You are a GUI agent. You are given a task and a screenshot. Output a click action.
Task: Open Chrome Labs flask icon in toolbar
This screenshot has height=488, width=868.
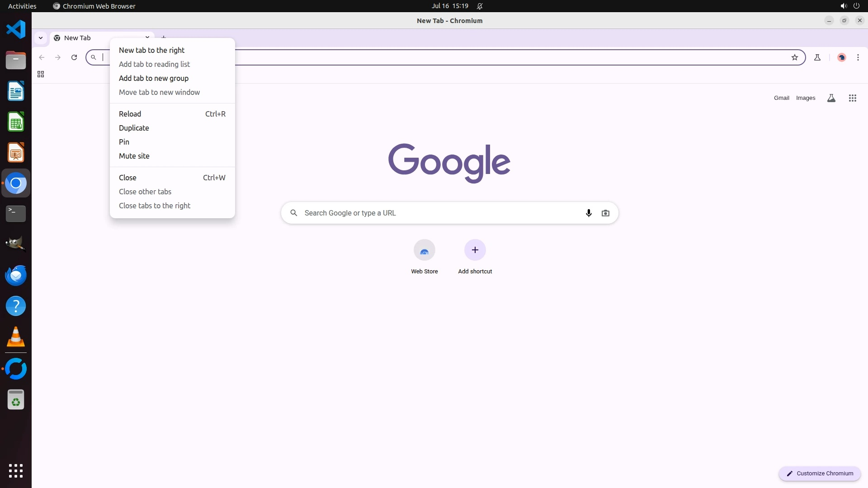[x=817, y=57]
